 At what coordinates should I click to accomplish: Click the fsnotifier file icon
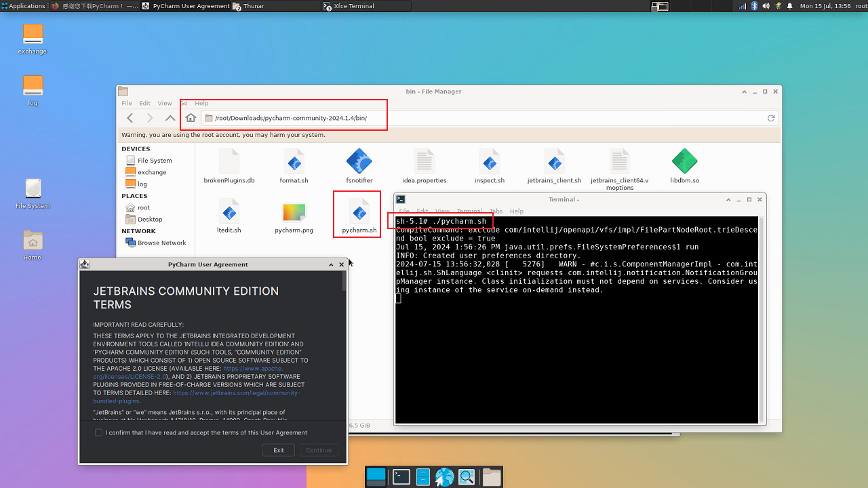pyautogui.click(x=359, y=162)
